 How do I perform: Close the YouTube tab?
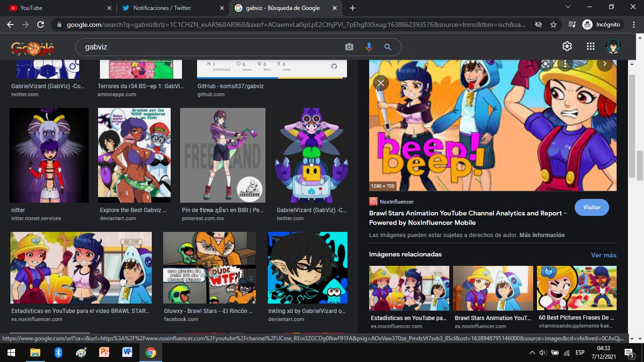tap(109, 8)
